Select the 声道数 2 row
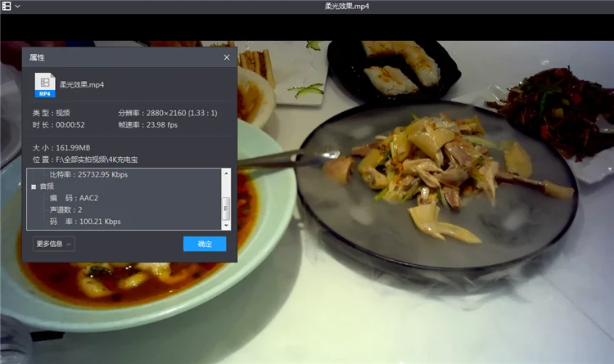Screen dimensions: 614x364 pyautogui.click(x=65, y=209)
